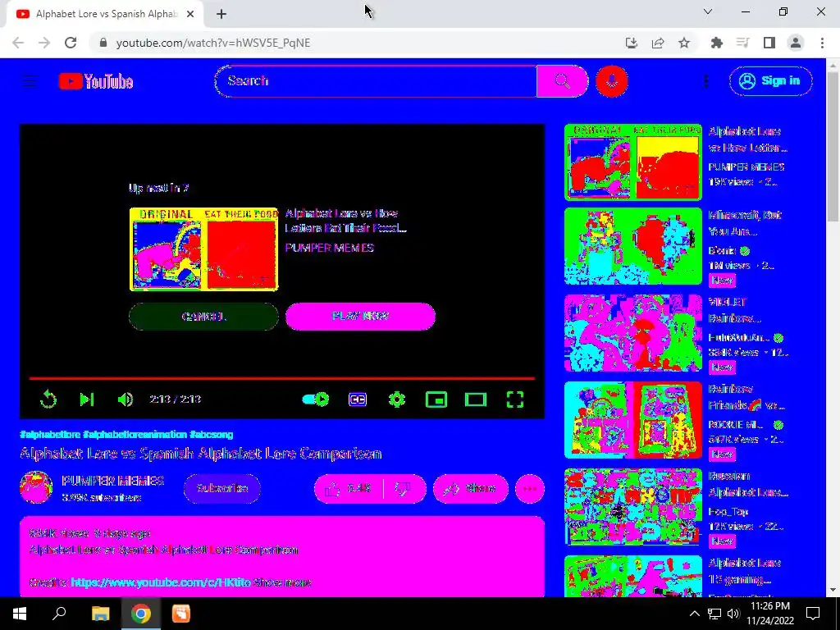Image resolution: width=840 pixels, height=630 pixels.
Task: Subscribe to PUMPER MEMES channel
Action: point(221,489)
